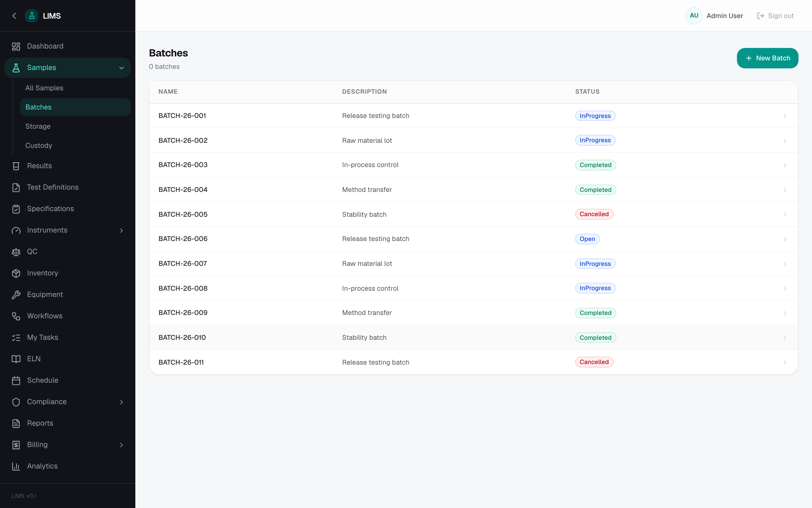Click the Analytics bar chart icon
The height and width of the screenshot is (508, 812).
tap(16, 466)
